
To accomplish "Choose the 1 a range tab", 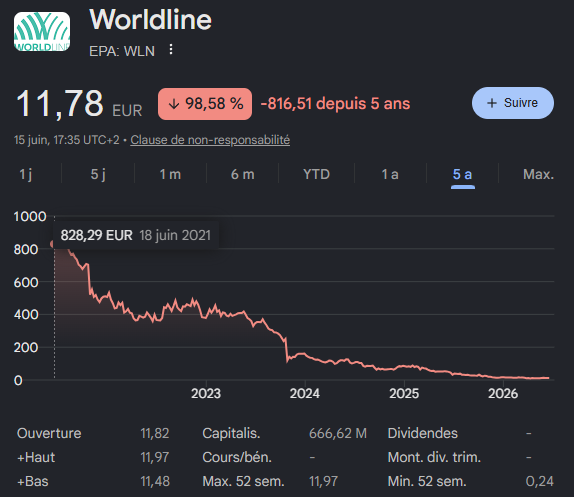I will [x=390, y=174].
